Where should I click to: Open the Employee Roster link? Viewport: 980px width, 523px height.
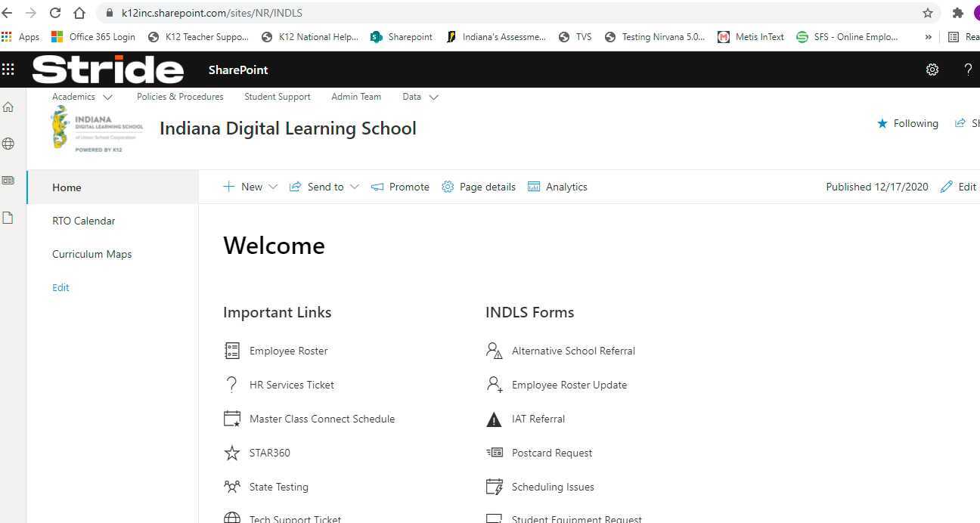[289, 351]
